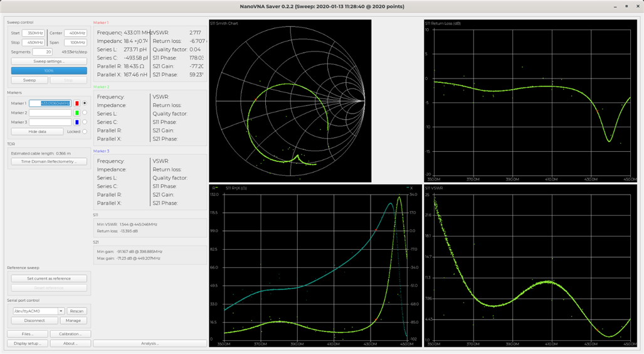This screenshot has width=644, height=354.
Task: Click the S11 Smith Chart plot
Action: click(290, 100)
